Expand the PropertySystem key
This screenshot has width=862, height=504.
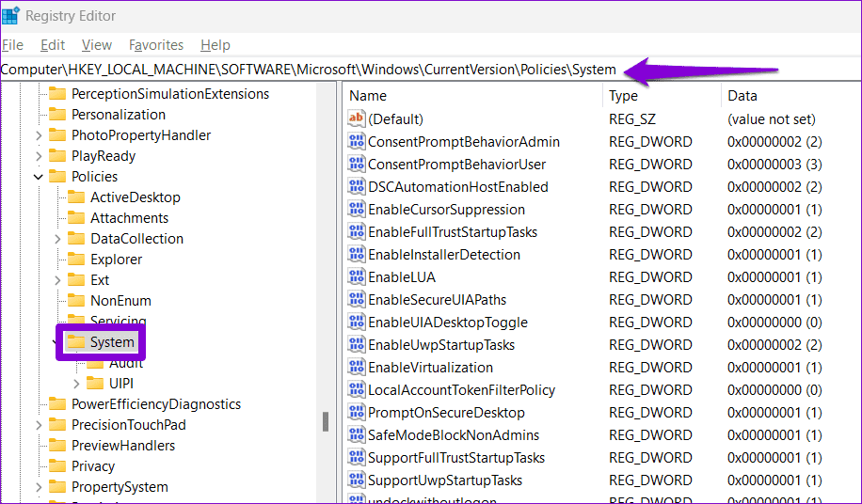pos(39,487)
